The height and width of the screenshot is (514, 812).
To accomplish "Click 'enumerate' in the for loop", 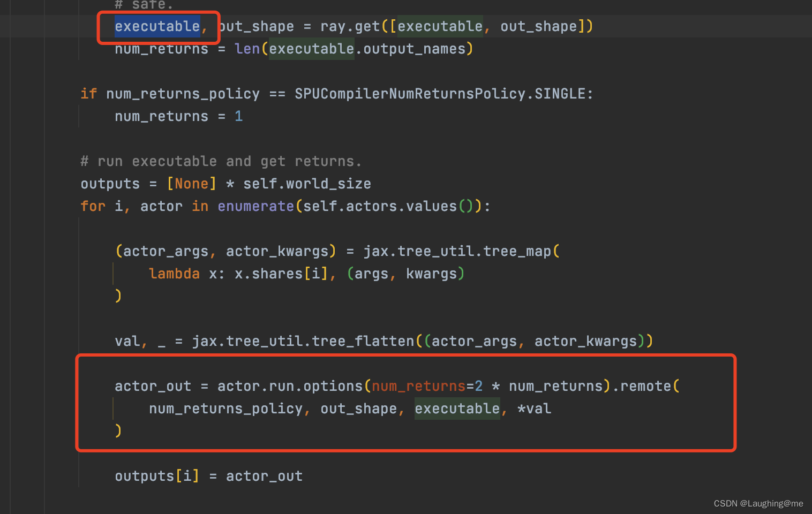I will pos(255,206).
